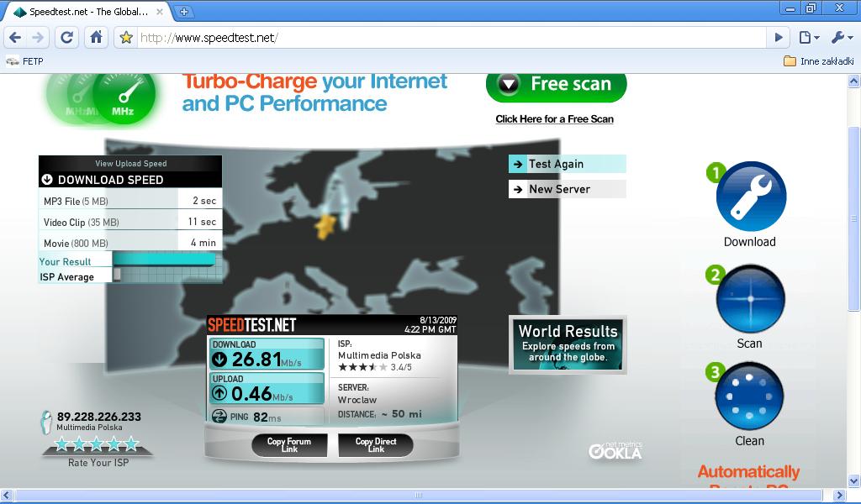Click the Reload page icon
Image resolution: width=861 pixels, height=504 pixels.
67,37
